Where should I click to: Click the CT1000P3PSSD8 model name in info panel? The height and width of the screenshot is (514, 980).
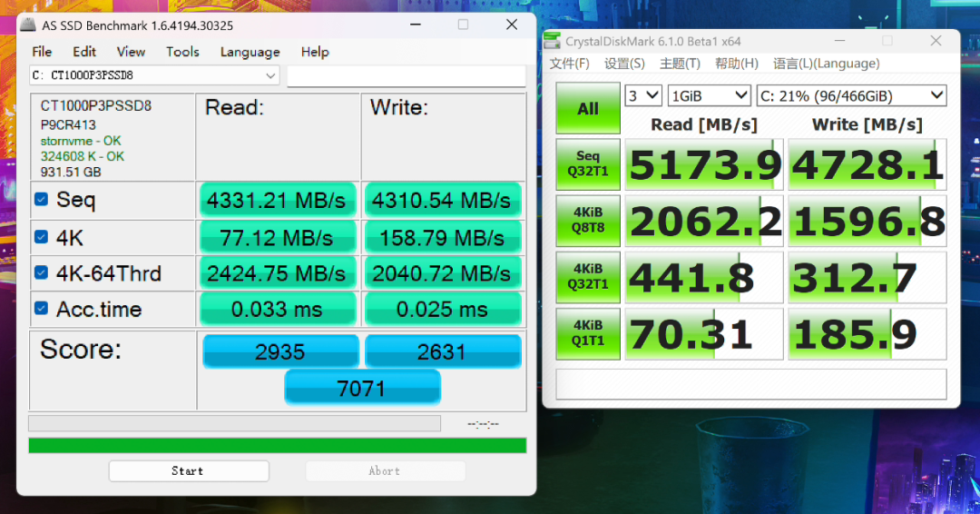click(95, 106)
